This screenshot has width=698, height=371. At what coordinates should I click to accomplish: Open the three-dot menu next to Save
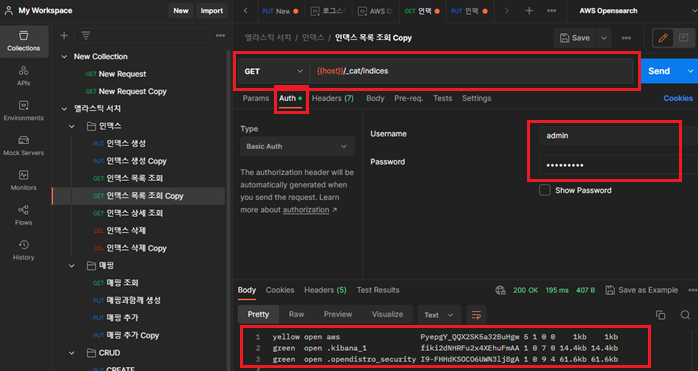coord(626,38)
